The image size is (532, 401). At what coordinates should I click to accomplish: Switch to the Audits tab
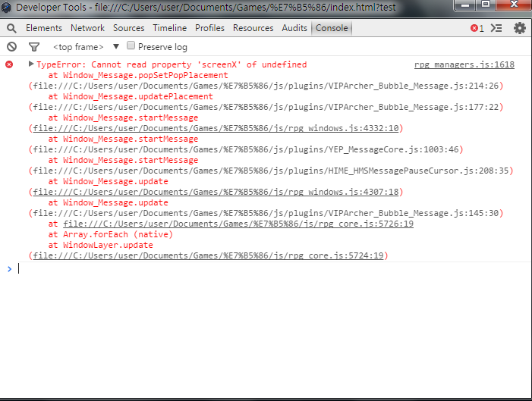(x=294, y=28)
